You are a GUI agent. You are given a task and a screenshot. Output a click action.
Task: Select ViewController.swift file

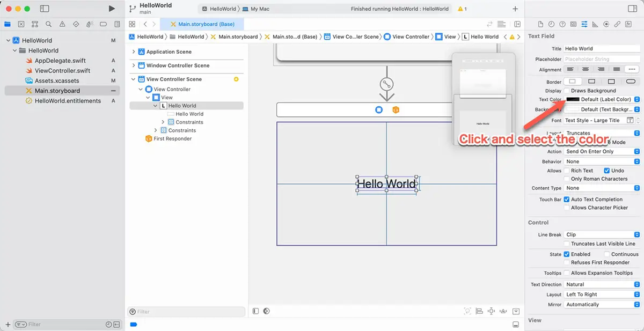pos(62,71)
